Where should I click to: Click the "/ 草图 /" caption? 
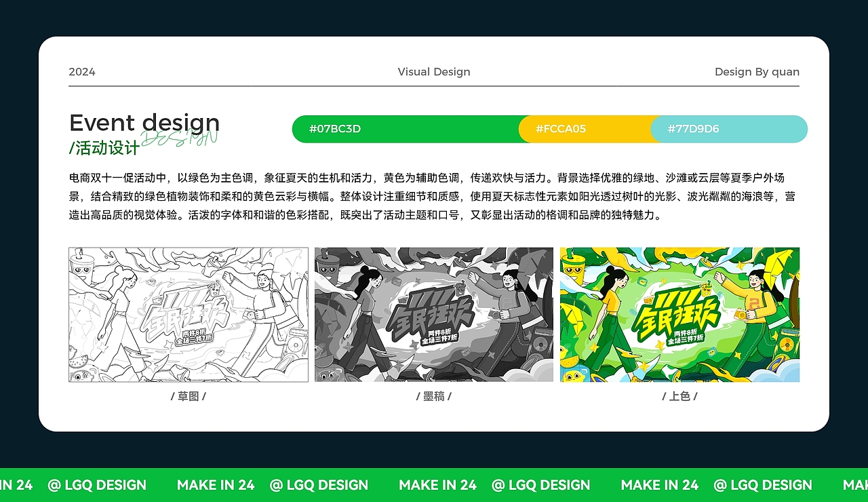189,396
